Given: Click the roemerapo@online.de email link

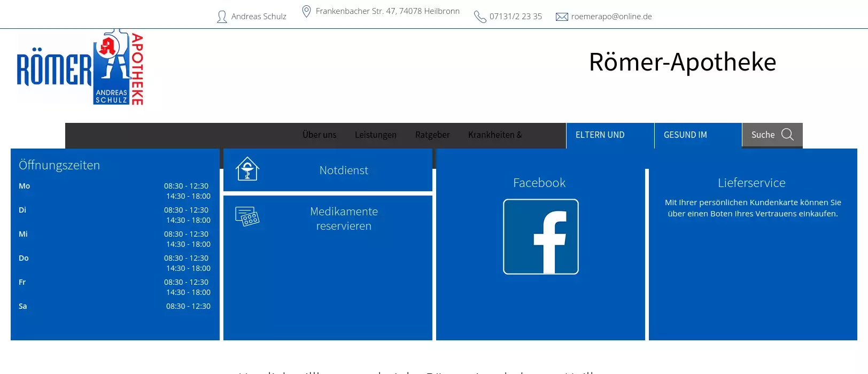Looking at the screenshot, I should [x=611, y=17].
